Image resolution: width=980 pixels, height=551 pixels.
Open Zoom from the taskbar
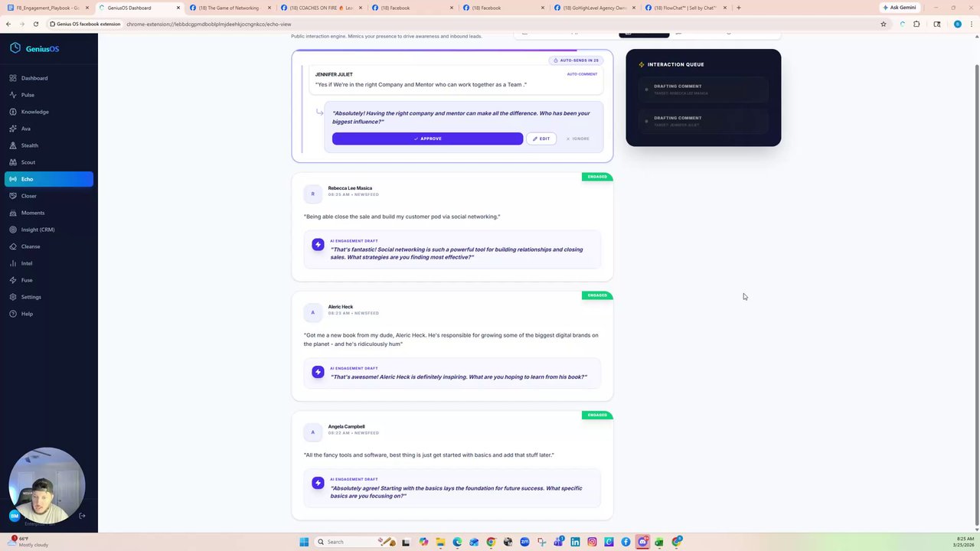(x=524, y=542)
